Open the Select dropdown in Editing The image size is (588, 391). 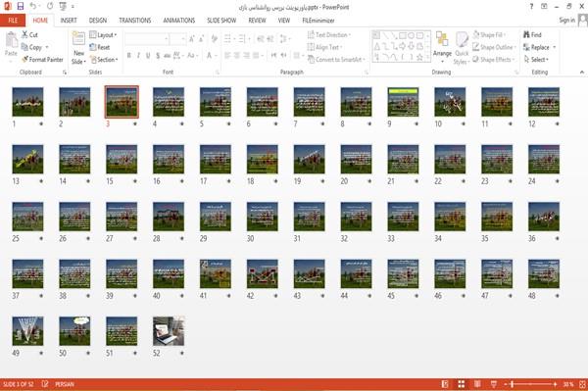(536, 59)
